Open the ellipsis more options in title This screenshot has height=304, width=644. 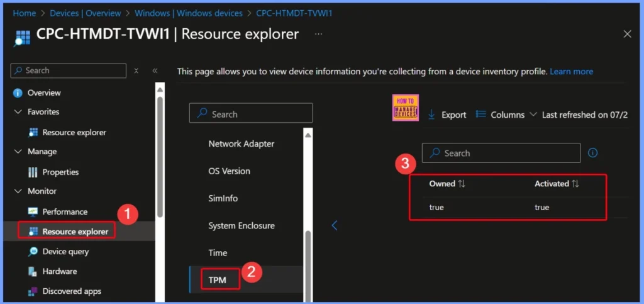click(318, 34)
